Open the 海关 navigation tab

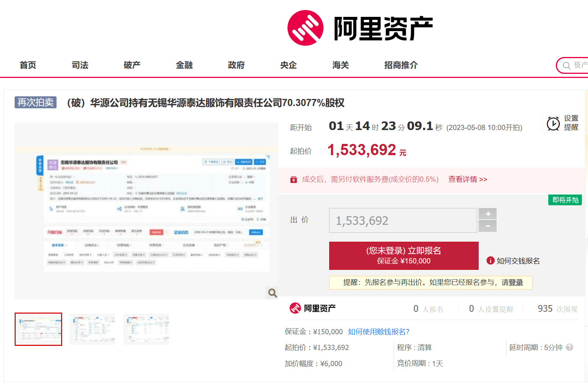[x=340, y=65]
